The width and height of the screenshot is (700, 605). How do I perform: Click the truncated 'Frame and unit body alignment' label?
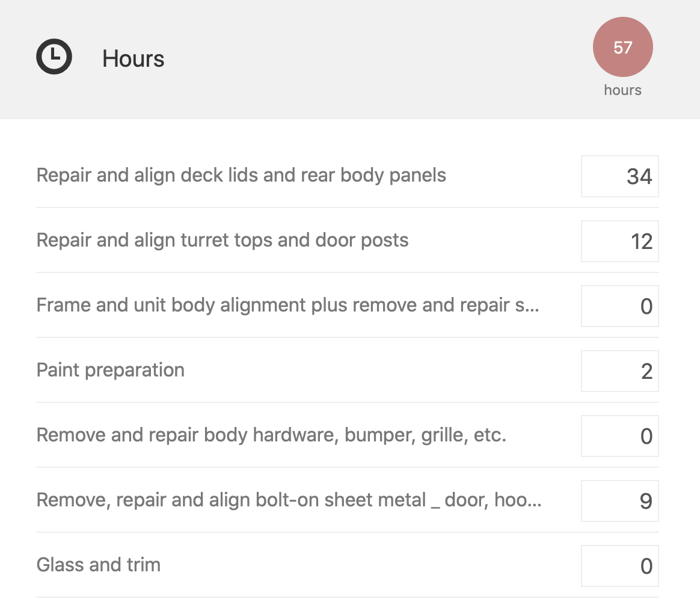pyautogui.click(x=288, y=306)
